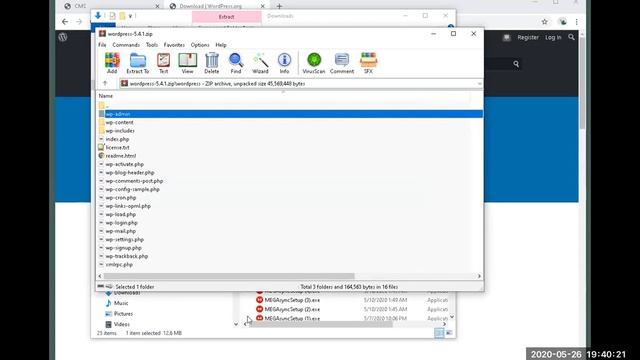Select MEGAsyncSetup (2).exe in Explorer
640x360 pixels.
pos(292,309)
